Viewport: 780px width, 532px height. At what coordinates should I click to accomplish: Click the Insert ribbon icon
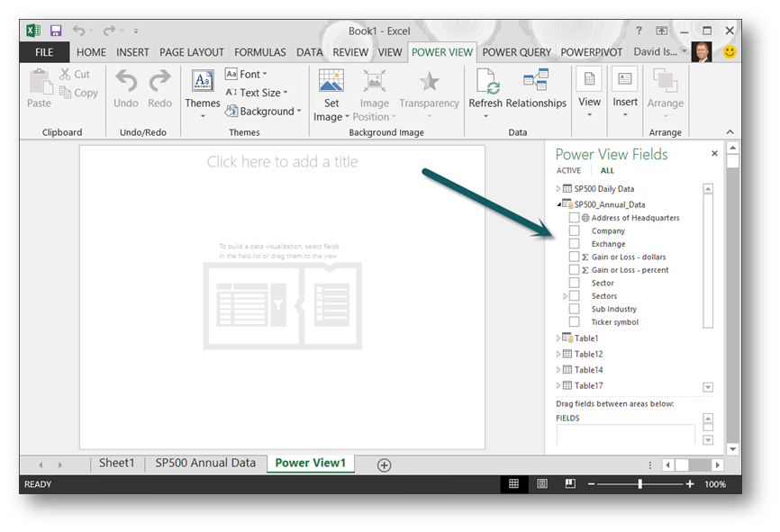(x=625, y=79)
